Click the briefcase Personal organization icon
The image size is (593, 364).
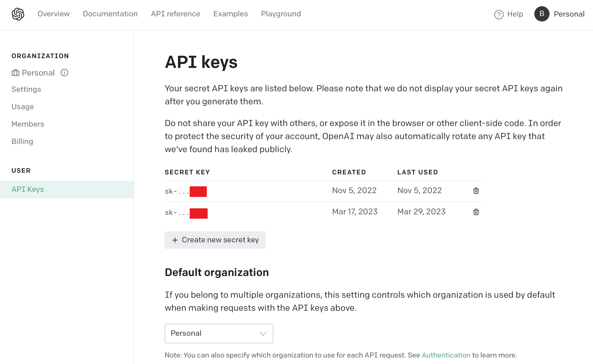(15, 73)
